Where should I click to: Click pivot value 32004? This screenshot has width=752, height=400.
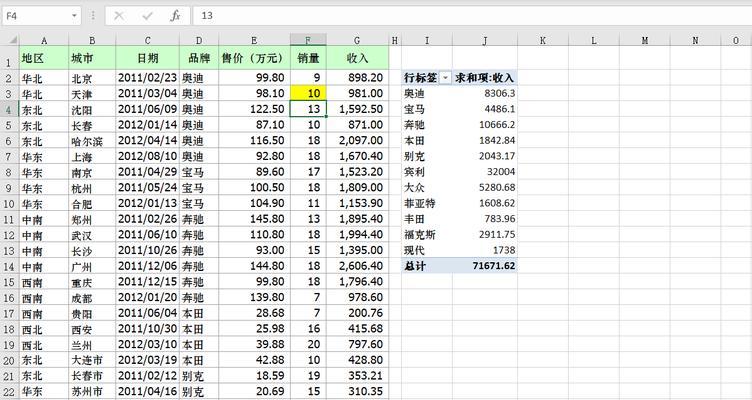click(x=501, y=172)
